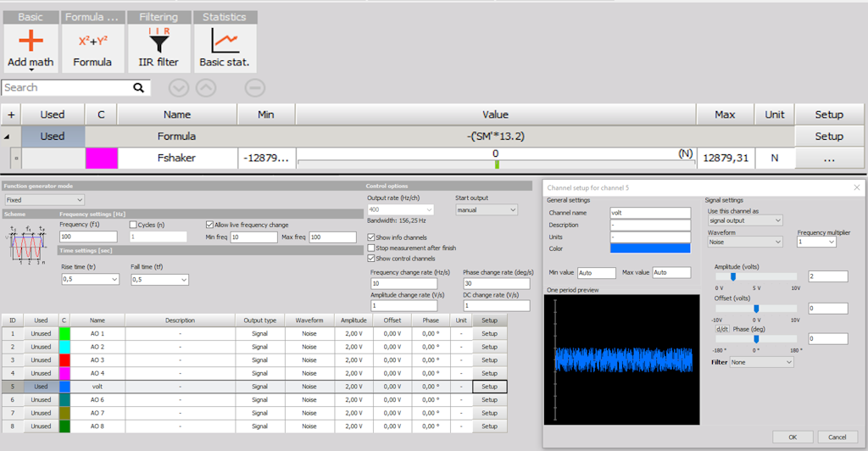Switch to the Basic tab
The image size is (868, 451).
coord(31,17)
